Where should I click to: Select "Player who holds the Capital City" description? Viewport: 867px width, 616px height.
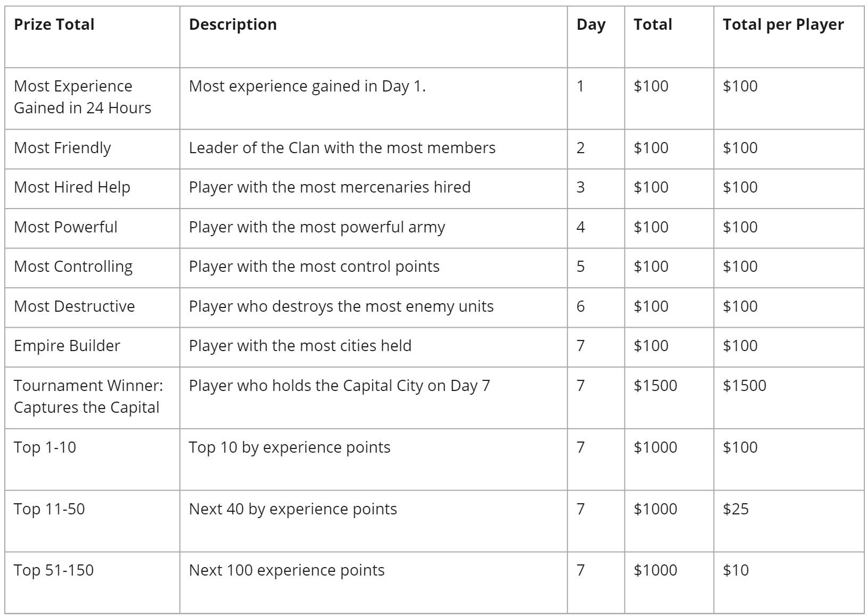click(x=339, y=386)
